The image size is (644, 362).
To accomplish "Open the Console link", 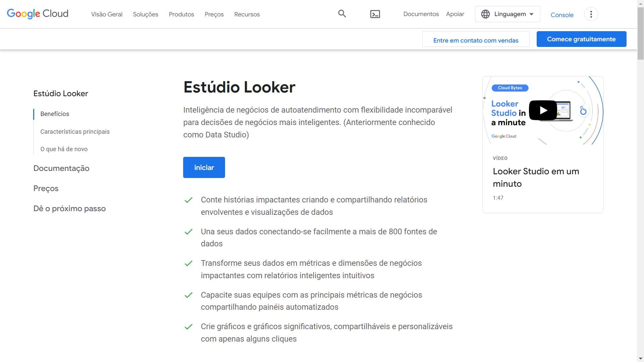I will click(x=562, y=15).
